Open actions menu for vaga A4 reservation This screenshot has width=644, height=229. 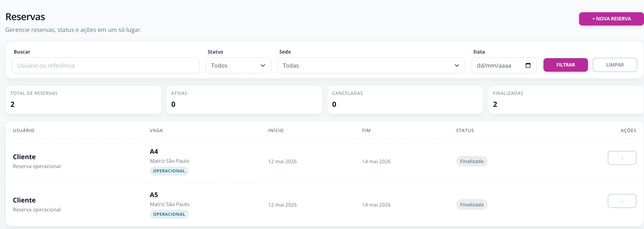pos(622,158)
